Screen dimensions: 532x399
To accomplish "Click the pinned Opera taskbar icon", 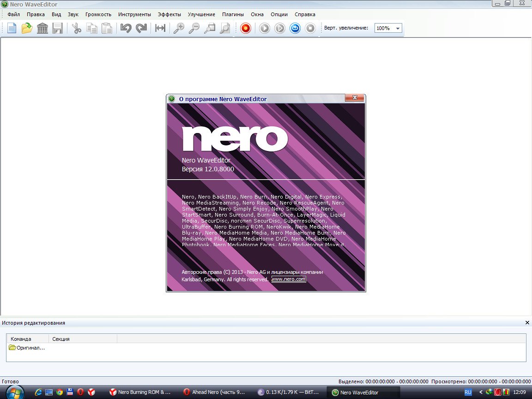I will 80,392.
